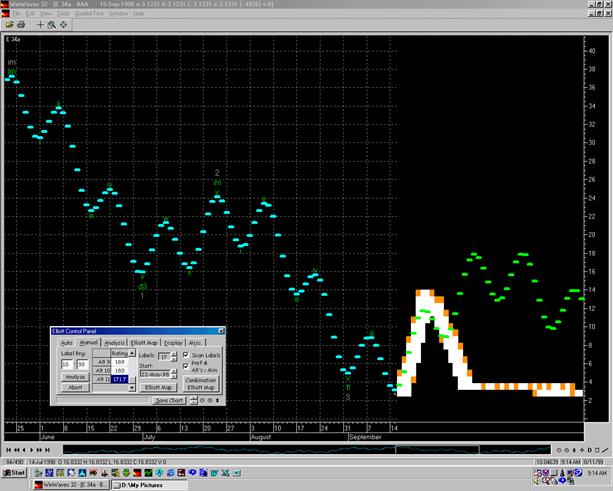Viewport: 613px width, 491px height.
Task: Select the Alt 11 rating row
Action: click(103, 379)
